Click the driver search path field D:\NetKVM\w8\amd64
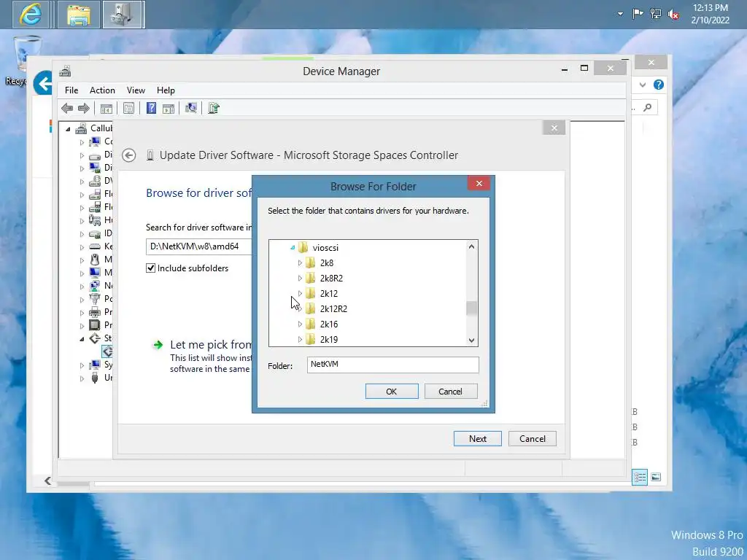 [x=198, y=246]
